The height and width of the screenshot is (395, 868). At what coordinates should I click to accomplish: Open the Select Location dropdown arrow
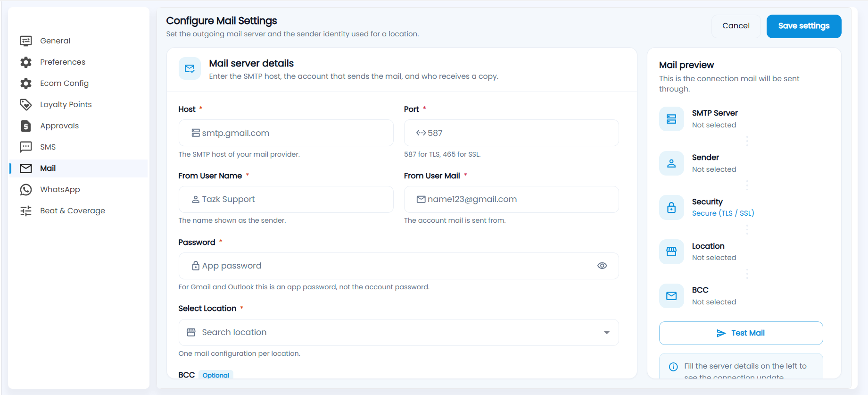[x=607, y=333]
